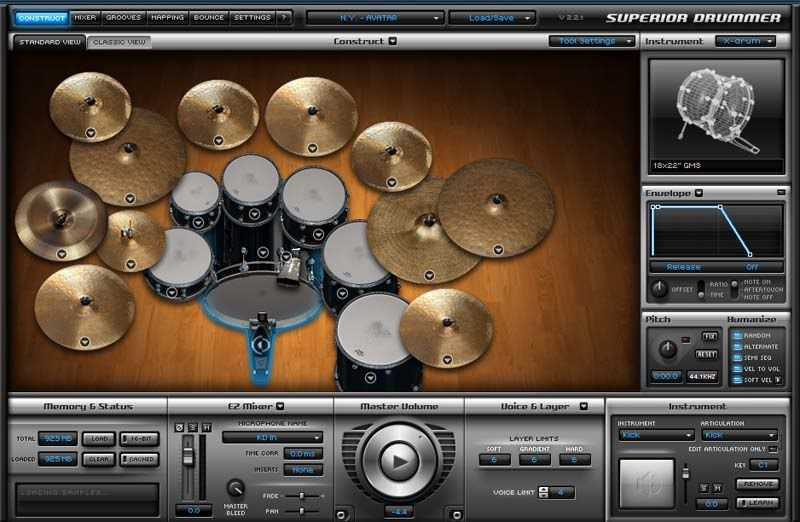
Task: Toggle Alternate humanize option
Action: click(x=737, y=346)
